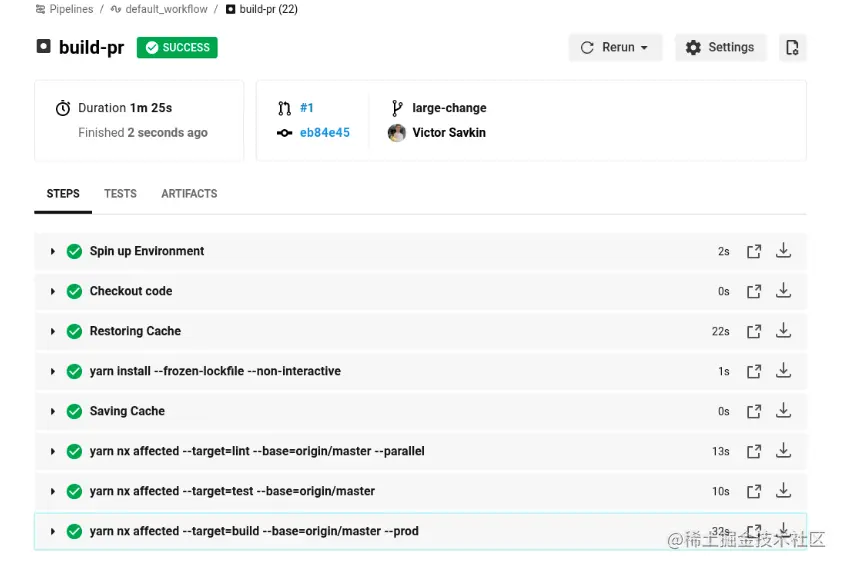Expand the build target step
This screenshot has width=843, height=567.
click(53, 532)
